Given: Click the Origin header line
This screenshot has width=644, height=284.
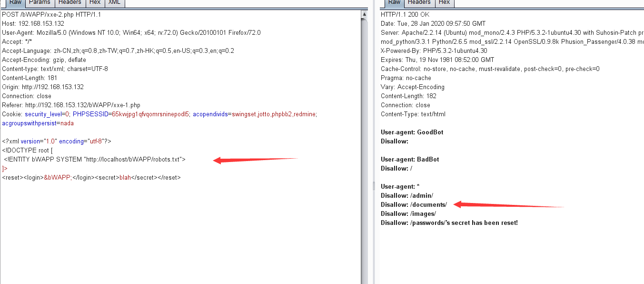Looking at the screenshot, I should [x=43, y=87].
